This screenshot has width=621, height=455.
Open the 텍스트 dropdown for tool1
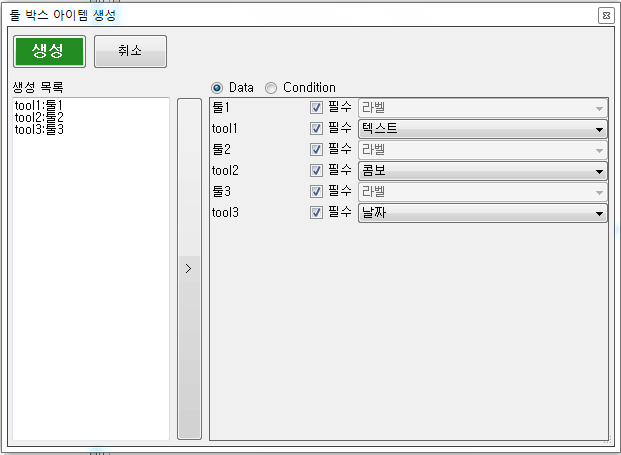pos(482,129)
